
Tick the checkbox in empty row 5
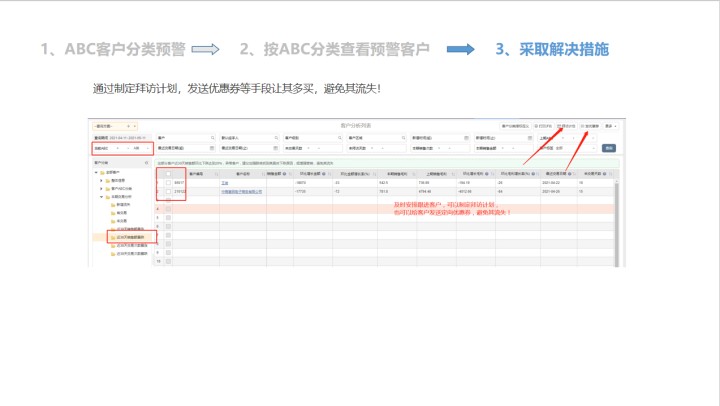pyautogui.click(x=169, y=218)
